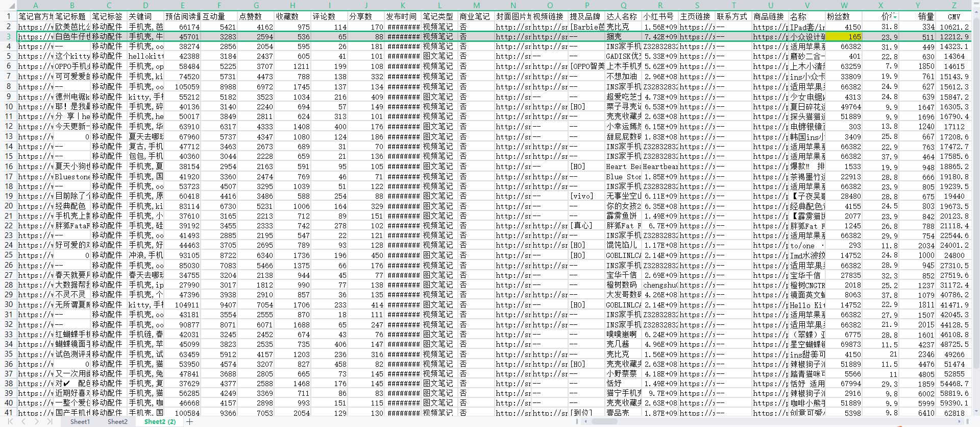This screenshot has width=980, height=427.
Task: Click GMV cell 10621.2
Action: tap(954, 27)
